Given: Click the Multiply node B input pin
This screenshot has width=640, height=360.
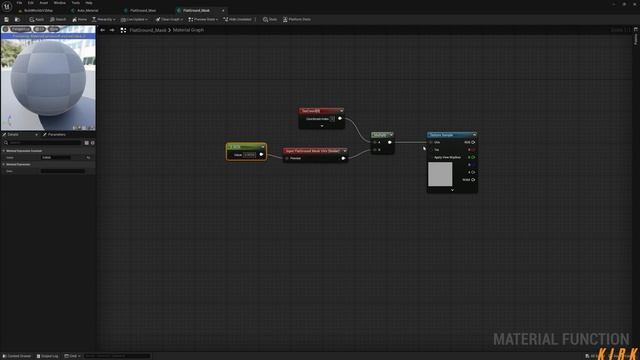Looking at the screenshot, I should click(x=375, y=150).
